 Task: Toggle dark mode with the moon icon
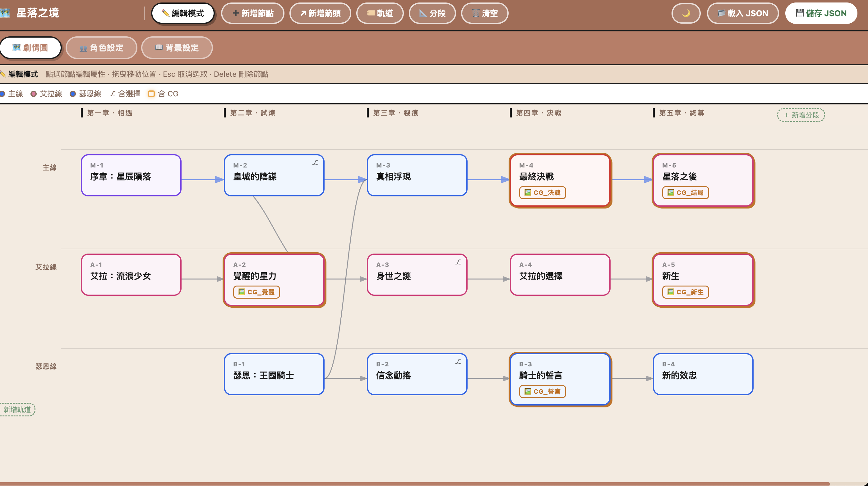(x=686, y=13)
